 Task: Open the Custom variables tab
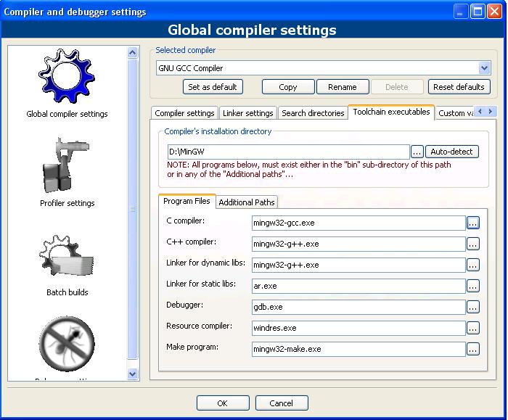click(x=455, y=113)
